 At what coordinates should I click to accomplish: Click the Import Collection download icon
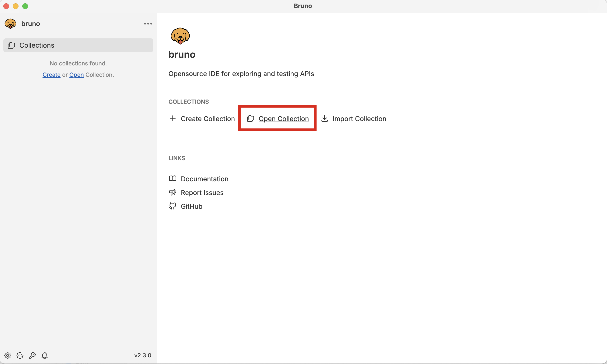(325, 118)
